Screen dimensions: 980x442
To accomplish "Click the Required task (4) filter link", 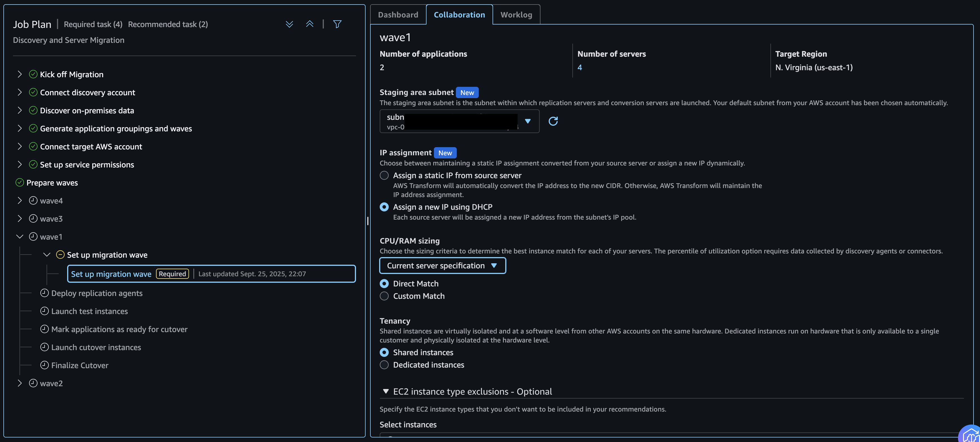I will tap(93, 24).
